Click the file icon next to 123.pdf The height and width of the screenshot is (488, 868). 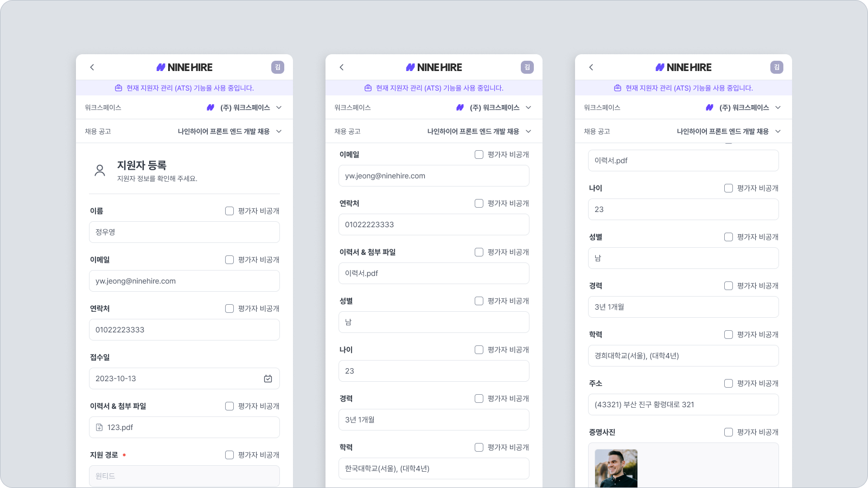[x=99, y=427]
